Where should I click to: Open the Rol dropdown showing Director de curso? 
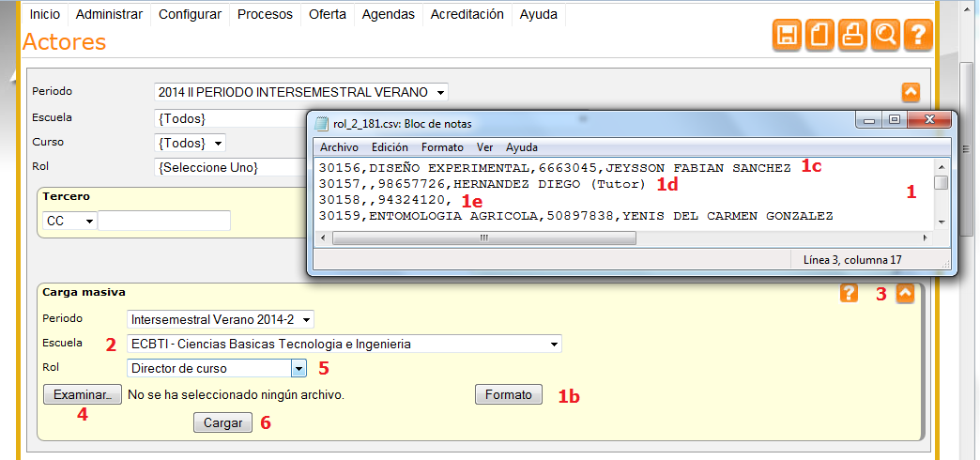[218, 368]
